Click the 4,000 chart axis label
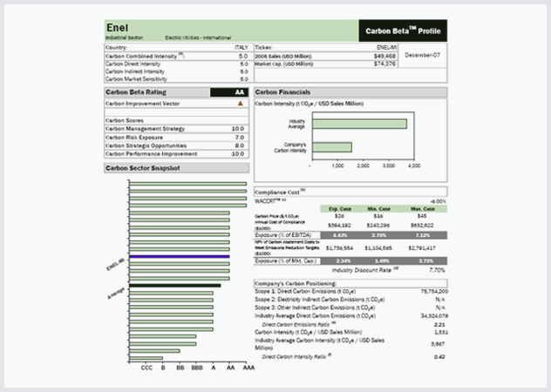 pyautogui.click(x=414, y=166)
